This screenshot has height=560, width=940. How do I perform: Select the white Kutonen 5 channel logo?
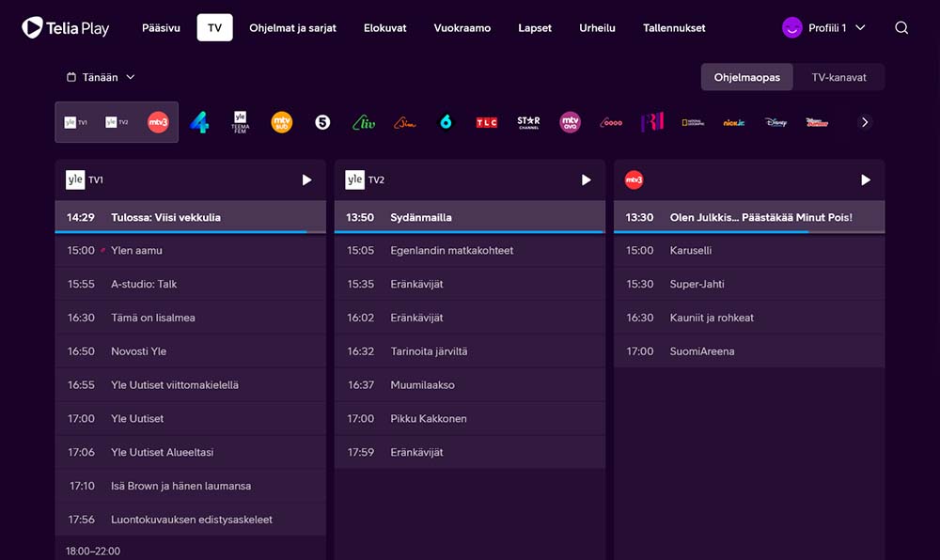[322, 122]
